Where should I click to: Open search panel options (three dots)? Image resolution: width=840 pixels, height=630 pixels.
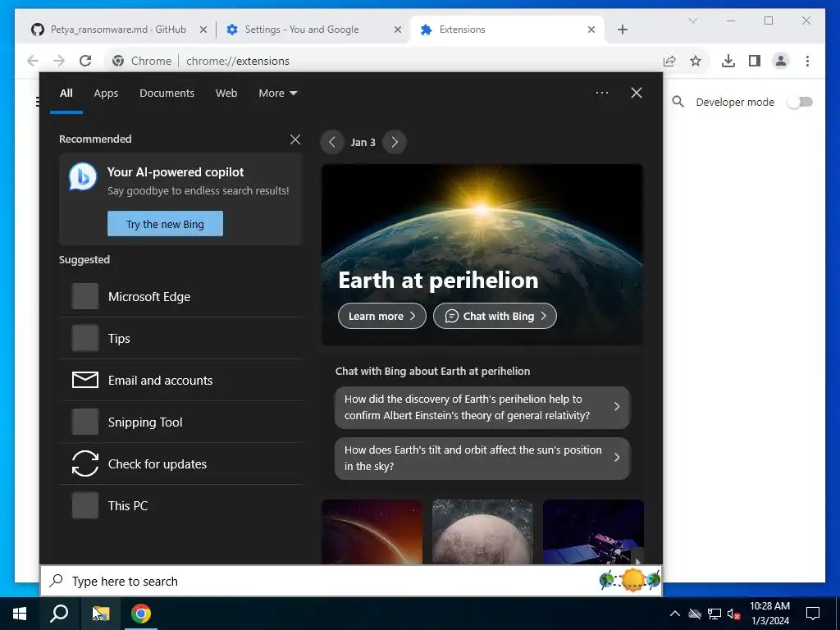click(x=602, y=93)
